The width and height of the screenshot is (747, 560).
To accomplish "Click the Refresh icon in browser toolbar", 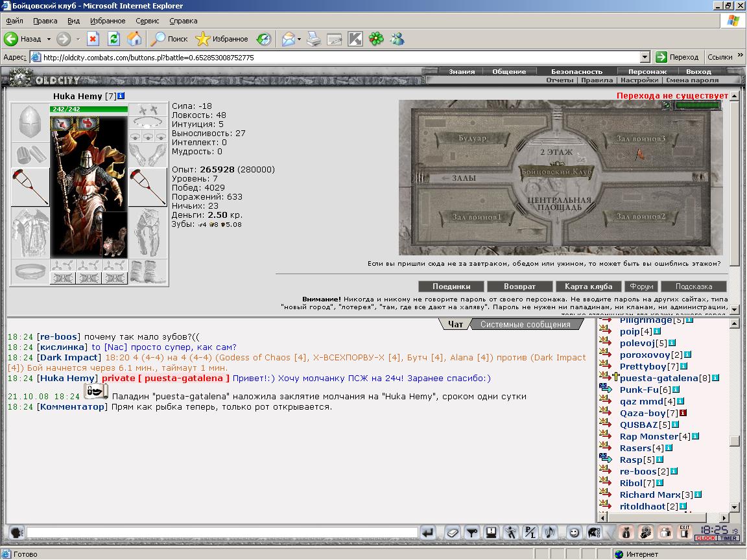I will point(113,39).
